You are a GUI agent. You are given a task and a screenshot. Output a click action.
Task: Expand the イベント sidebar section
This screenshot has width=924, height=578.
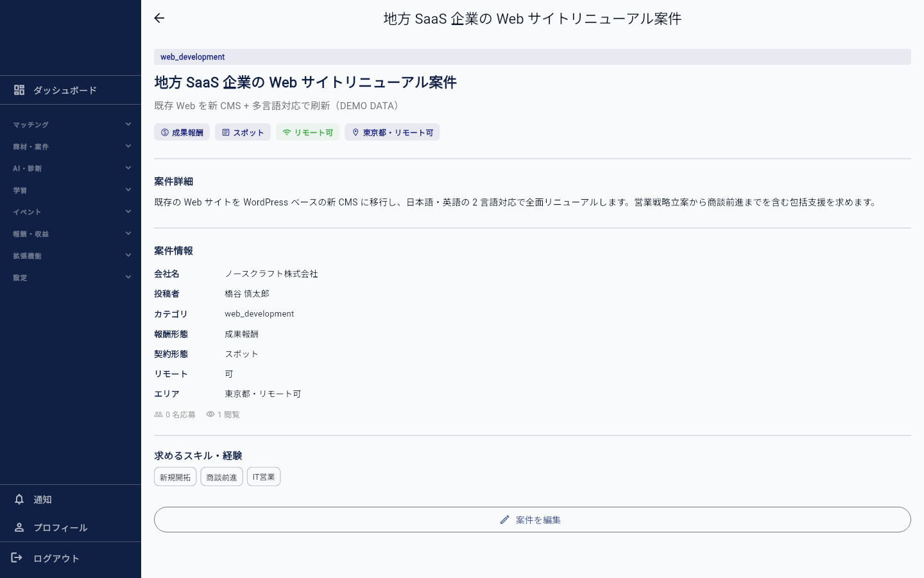click(x=71, y=212)
